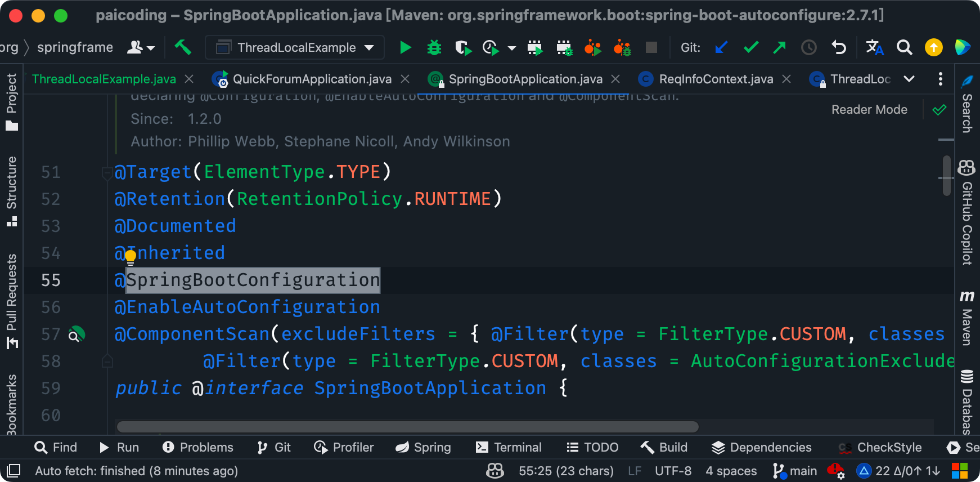Open the Spring tool window
The width and height of the screenshot is (980, 482).
click(x=423, y=447)
